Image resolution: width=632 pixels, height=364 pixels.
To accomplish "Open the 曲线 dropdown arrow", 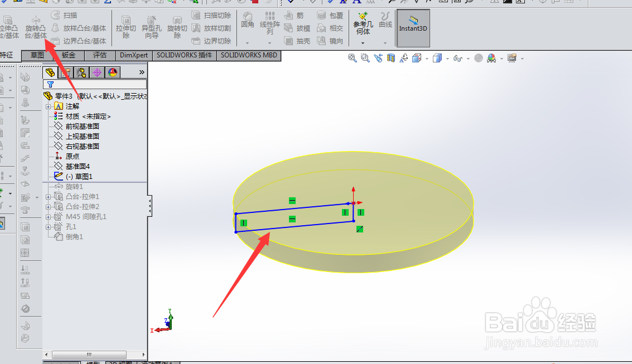I will point(385,43).
